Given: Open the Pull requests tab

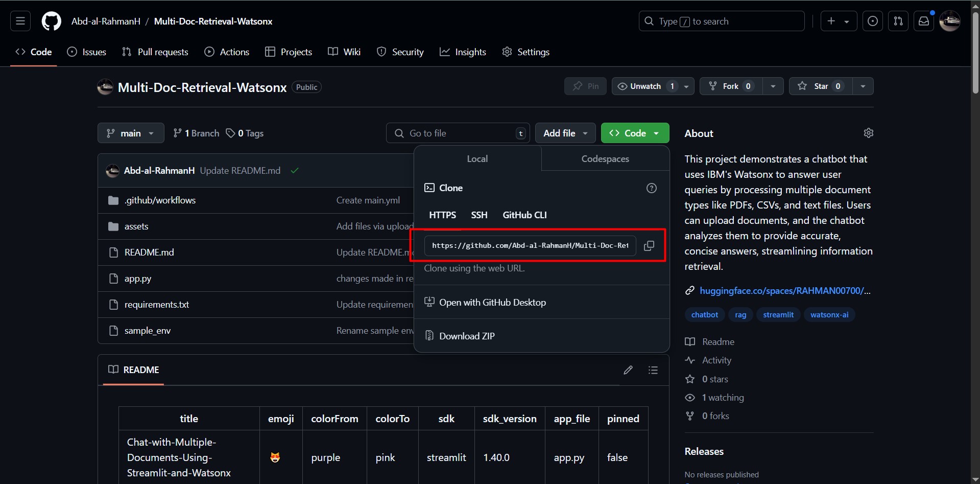Looking at the screenshot, I should click(155, 52).
